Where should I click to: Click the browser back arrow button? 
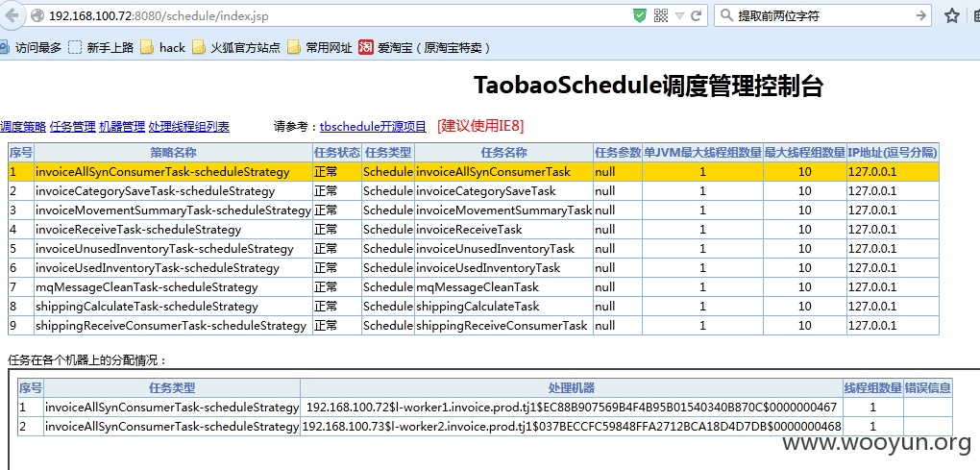click(x=12, y=15)
